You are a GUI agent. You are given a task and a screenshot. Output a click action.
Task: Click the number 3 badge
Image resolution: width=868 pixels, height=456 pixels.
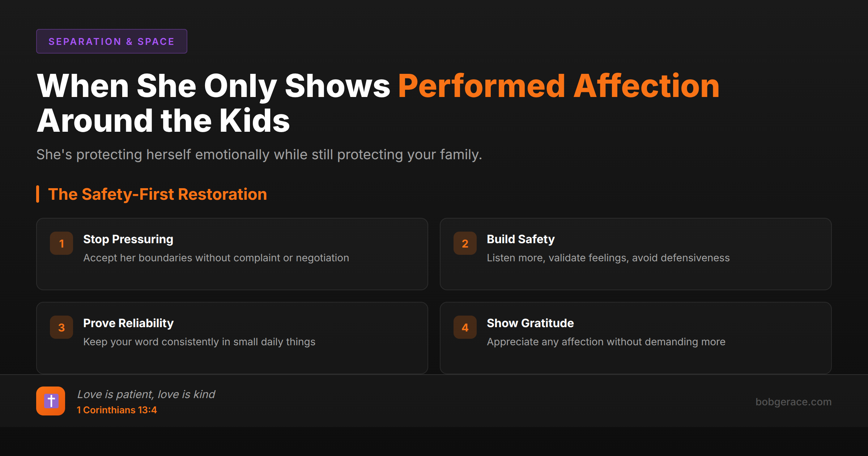61,327
